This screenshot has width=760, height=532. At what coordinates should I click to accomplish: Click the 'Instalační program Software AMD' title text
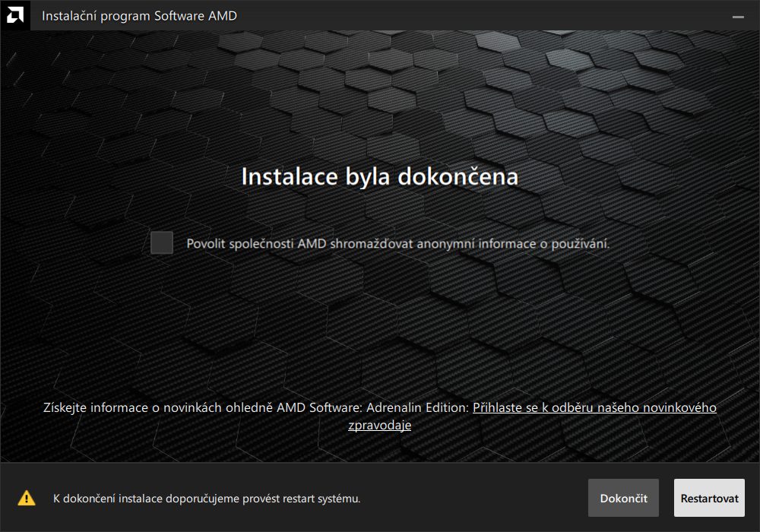pyautogui.click(x=139, y=16)
